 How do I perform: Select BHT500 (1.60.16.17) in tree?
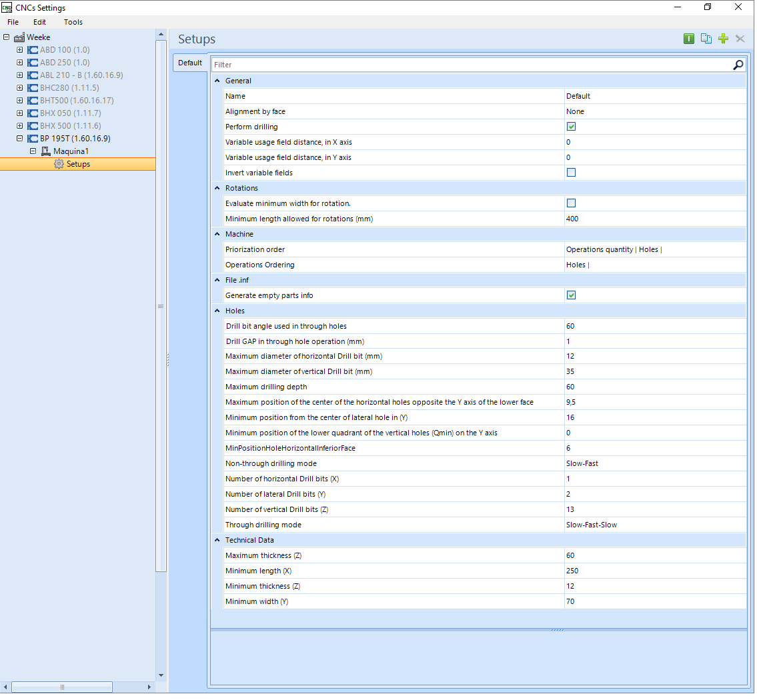[77, 101]
